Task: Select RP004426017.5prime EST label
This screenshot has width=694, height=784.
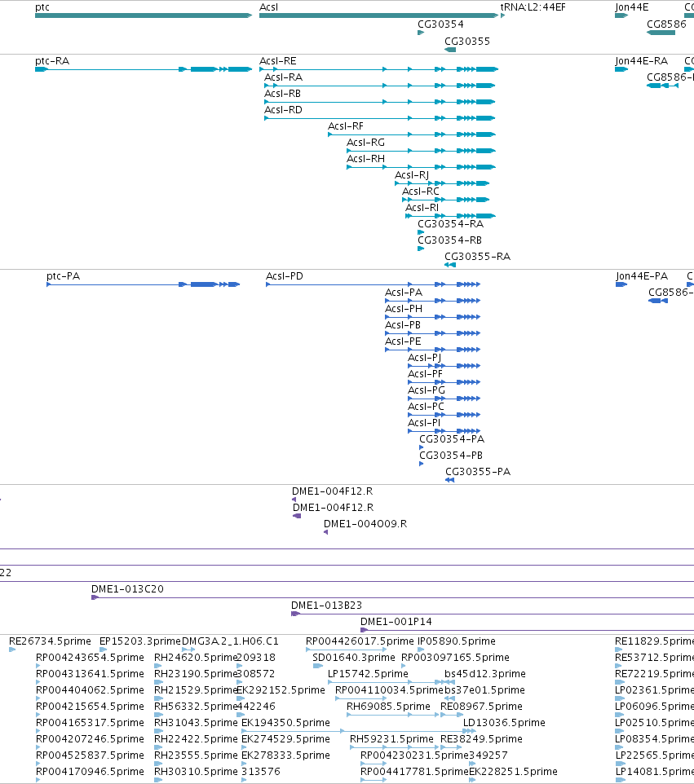Action: coord(360,641)
